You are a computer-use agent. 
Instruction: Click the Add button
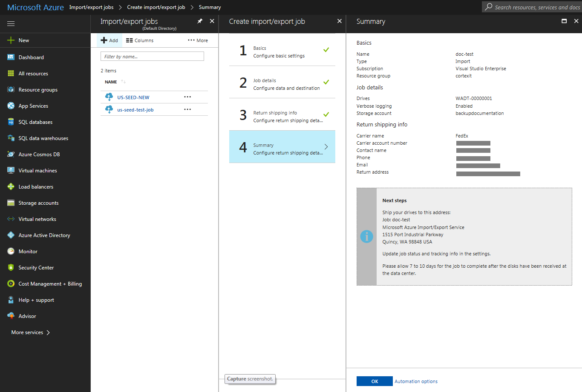click(x=109, y=40)
